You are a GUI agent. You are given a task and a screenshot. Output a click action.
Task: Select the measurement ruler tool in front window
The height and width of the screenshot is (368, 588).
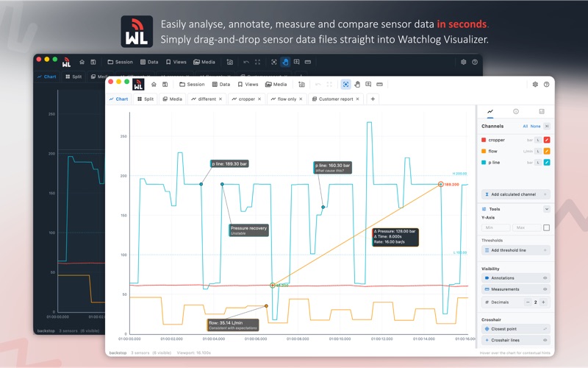379,85
